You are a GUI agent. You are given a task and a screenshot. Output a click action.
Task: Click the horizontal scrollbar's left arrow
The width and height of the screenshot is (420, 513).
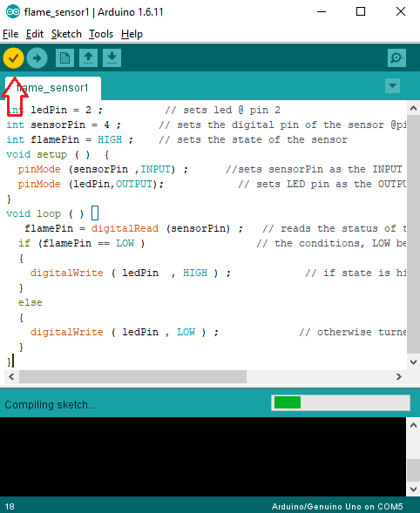(11, 377)
